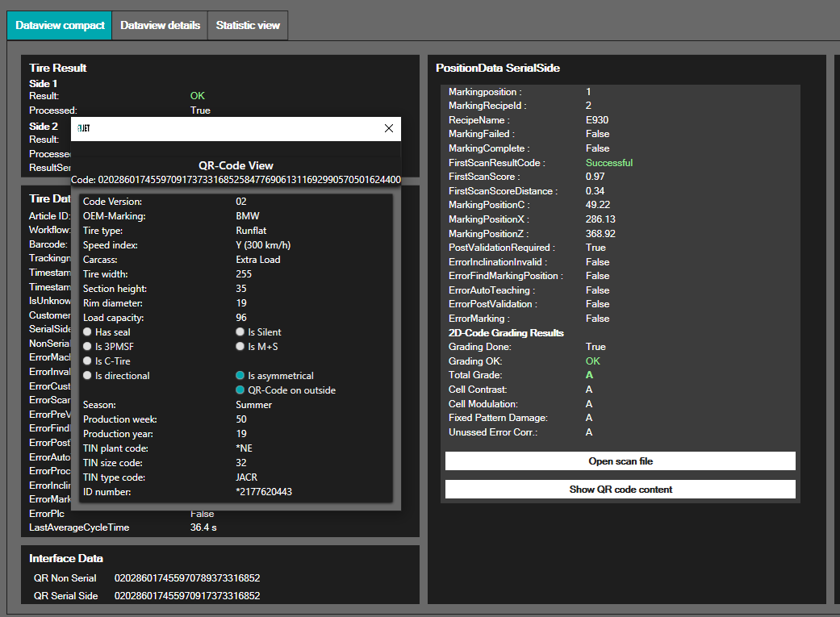Image resolution: width=840 pixels, height=617 pixels.
Task: Click the JET logo in popup title bar
Action: 84,129
